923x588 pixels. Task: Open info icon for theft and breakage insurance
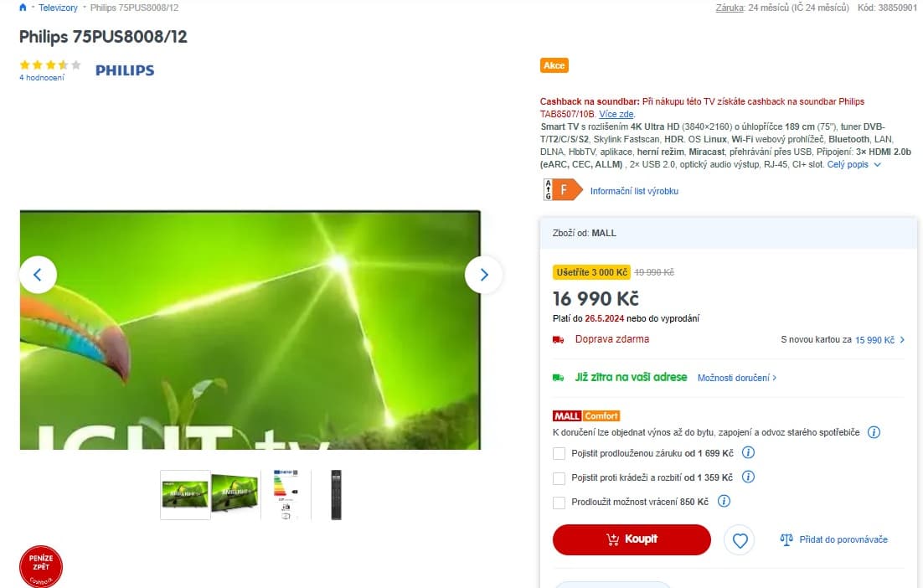(748, 477)
